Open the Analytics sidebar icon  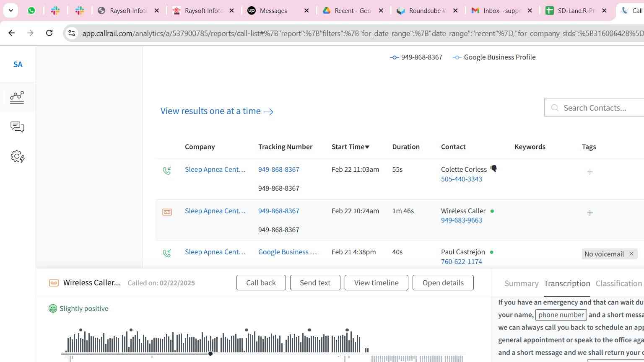(17, 97)
